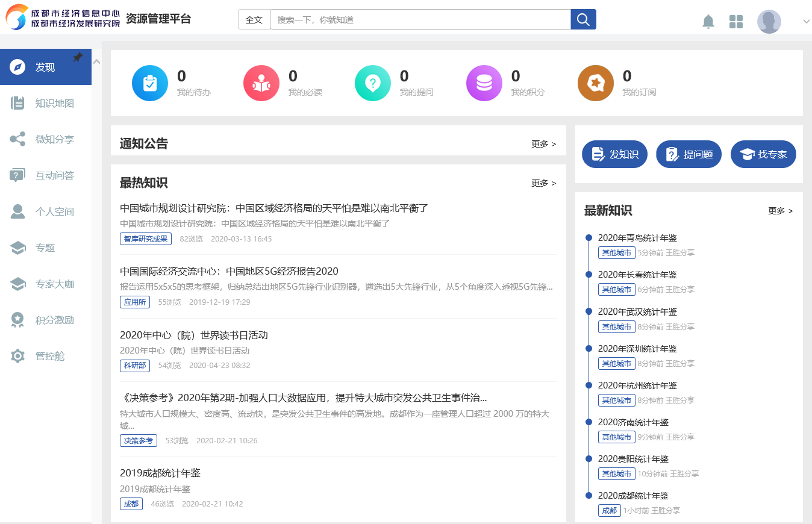Click timeline dot beside 2020年长春统计年鉴
The height and width of the screenshot is (524, 812).
pos(589,275)
